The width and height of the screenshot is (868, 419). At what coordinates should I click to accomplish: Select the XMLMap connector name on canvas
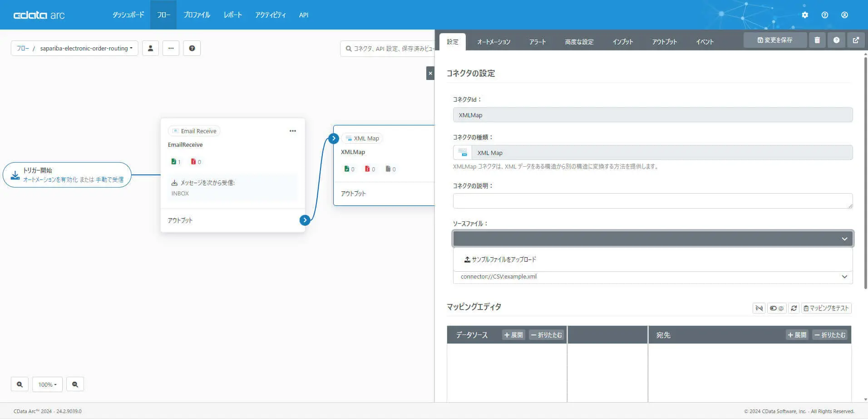[x=353, y=152]
